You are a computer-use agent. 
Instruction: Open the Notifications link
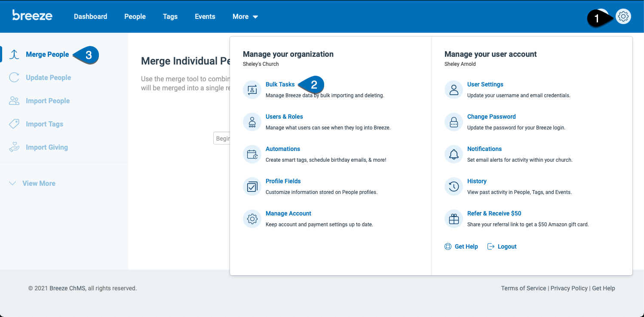click(485, 149)
